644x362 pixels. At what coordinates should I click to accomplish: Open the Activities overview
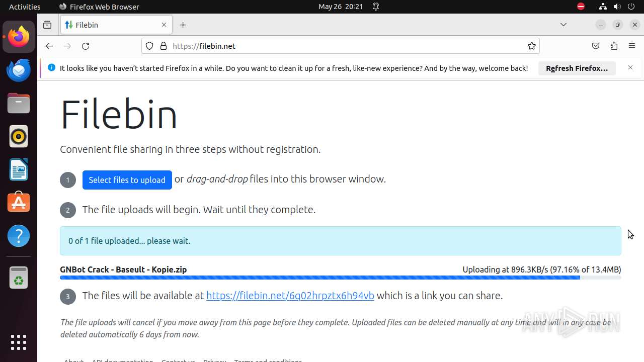tap(25, 7)
